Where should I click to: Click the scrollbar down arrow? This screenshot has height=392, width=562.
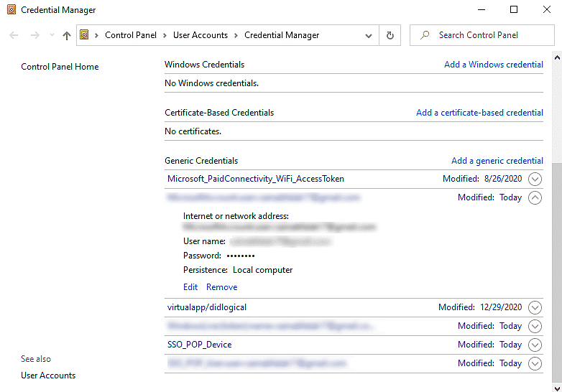tap(557, 388)
